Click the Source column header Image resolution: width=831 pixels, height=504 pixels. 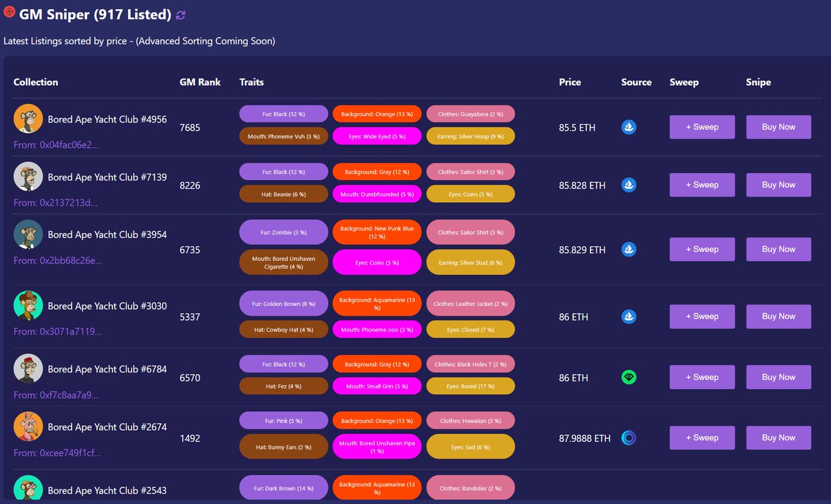636,82
